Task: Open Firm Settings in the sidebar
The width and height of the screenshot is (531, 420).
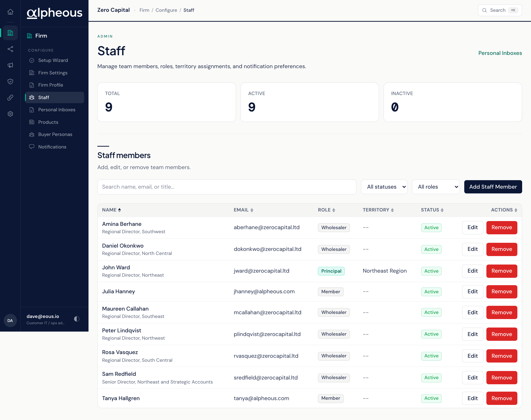Action: [54, 73]
